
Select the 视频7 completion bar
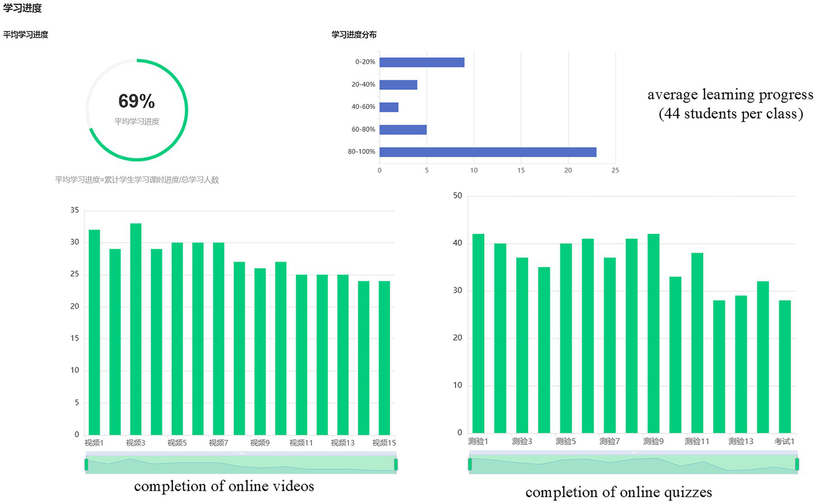coord(218,338)
